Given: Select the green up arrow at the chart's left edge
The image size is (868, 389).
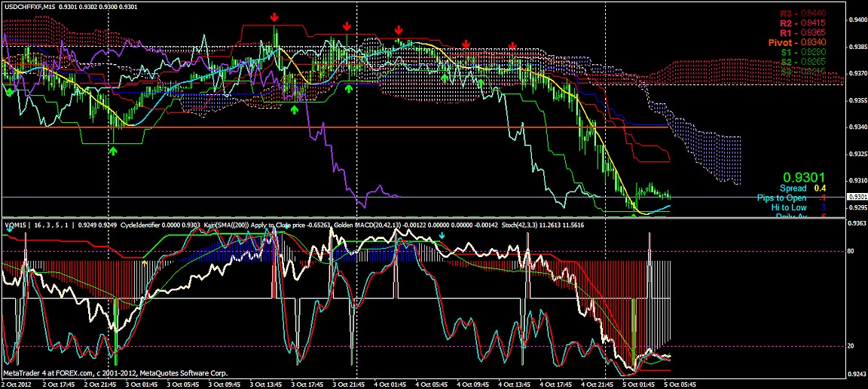Looking at the screenshot, I should [x=9, y=91].
